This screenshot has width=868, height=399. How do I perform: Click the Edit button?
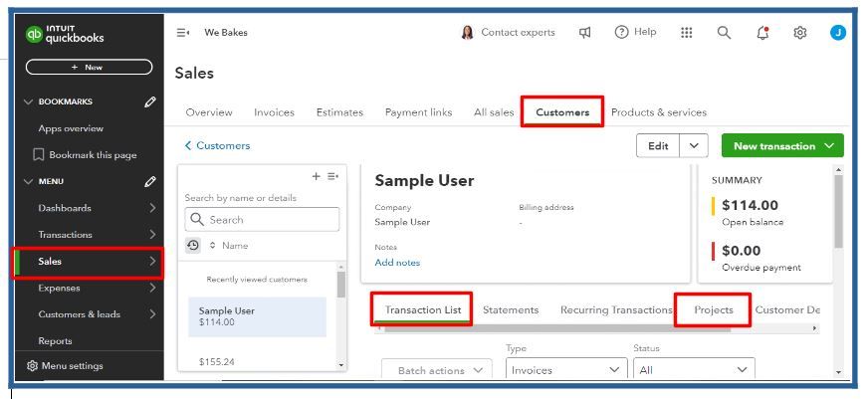tap(658, 146)
